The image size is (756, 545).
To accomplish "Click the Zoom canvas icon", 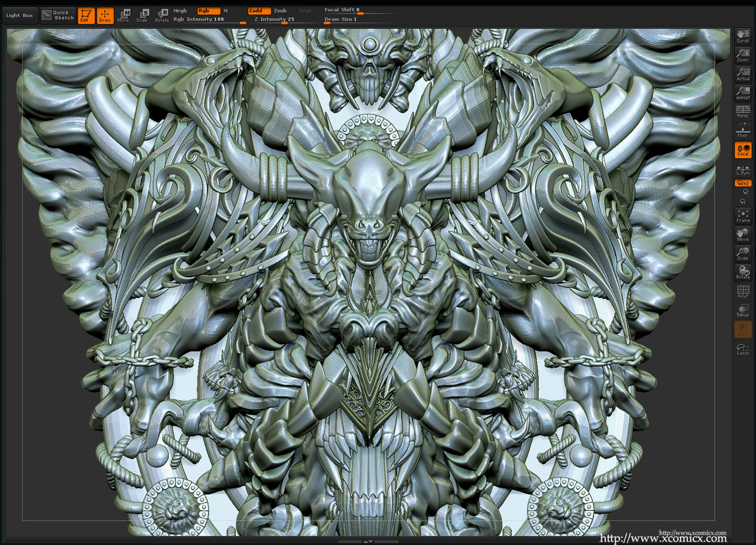I will pos(743,55).
